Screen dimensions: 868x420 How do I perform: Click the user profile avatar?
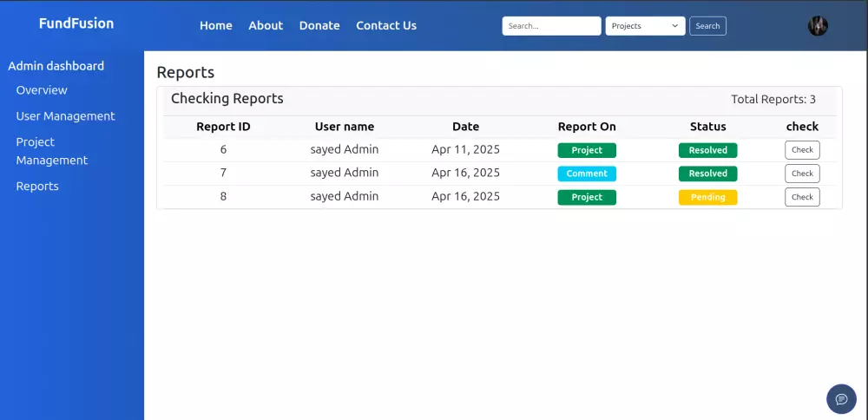tap(818, 26)
